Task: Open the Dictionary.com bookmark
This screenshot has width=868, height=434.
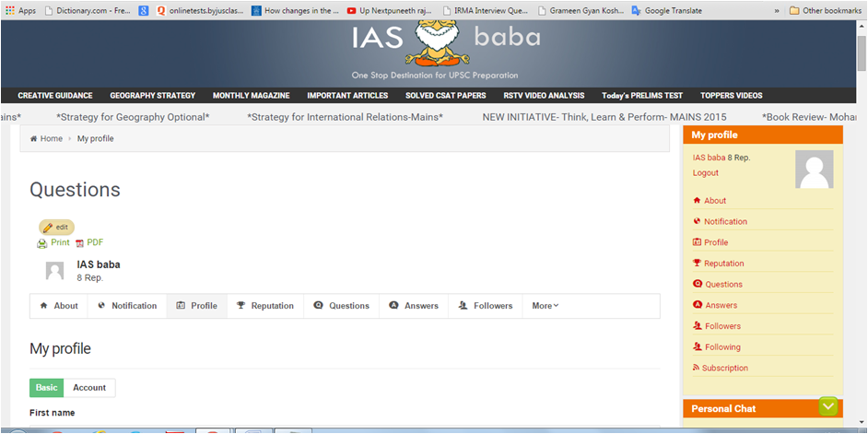Action: (87, 10)
